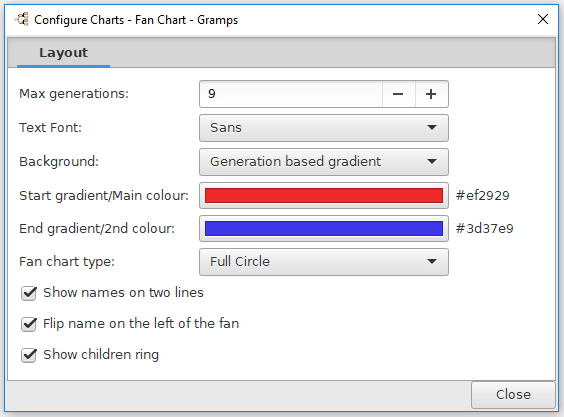Click the #3d37e9 hex value text
Image resolution: width=564 pixels, height=417 pixels.
(x=484, y=229)
